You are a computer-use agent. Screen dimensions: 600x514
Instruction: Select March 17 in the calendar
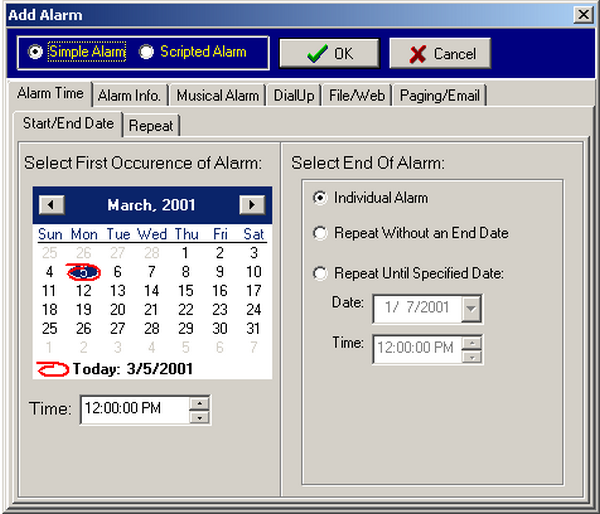pyautogui.click(x=253, y=291)
